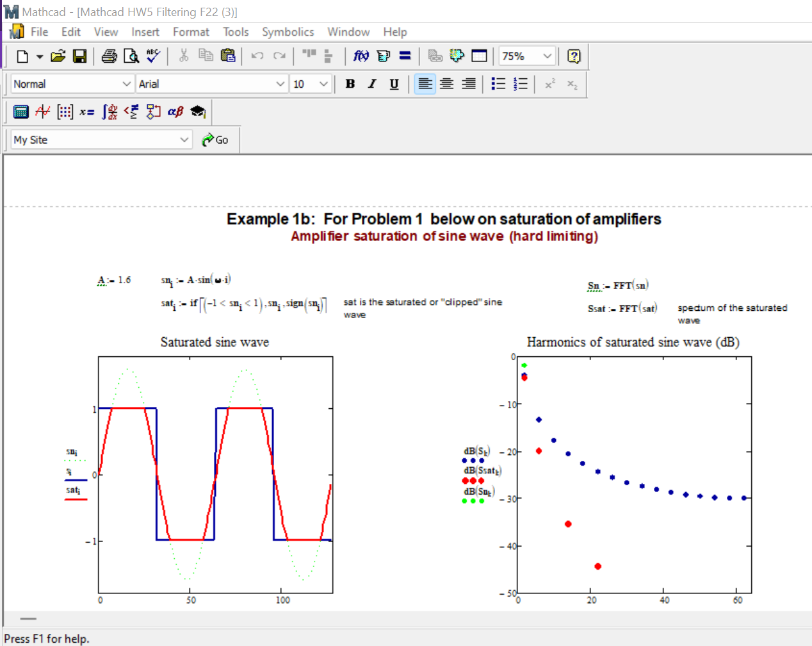The width and height of the screenshot is (812, 646).
Task: Toggle italic text formatting
Action: [x=371, y=83]
